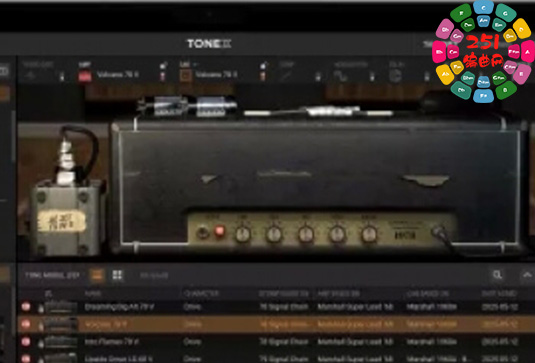The width and height of the screenshot is (535, 363).
Task: Switch to the list view icon
Action: (97, 275)
